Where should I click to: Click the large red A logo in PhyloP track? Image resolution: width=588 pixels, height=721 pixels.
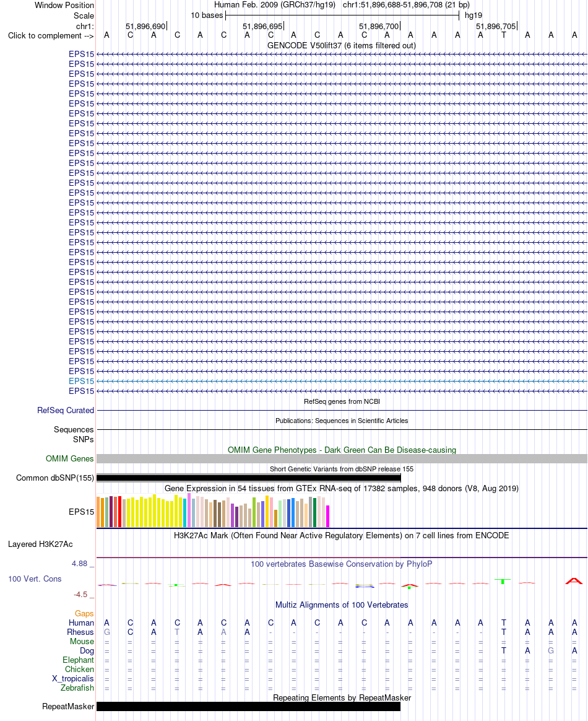coord(574,581)
